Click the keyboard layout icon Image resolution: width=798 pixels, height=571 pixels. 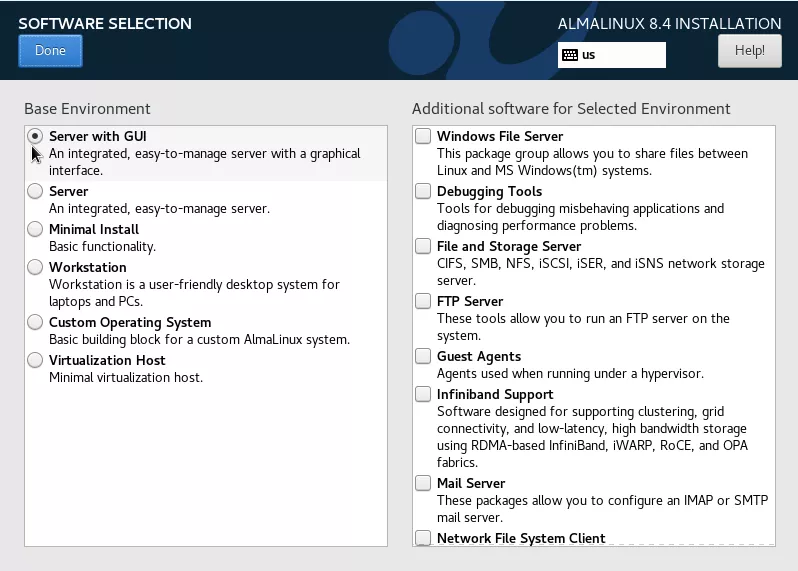[569, 55]
